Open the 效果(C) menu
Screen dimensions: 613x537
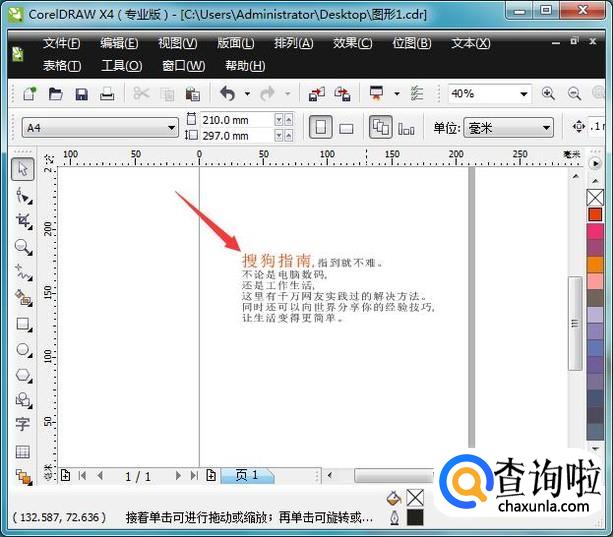(x=353, y=43)
